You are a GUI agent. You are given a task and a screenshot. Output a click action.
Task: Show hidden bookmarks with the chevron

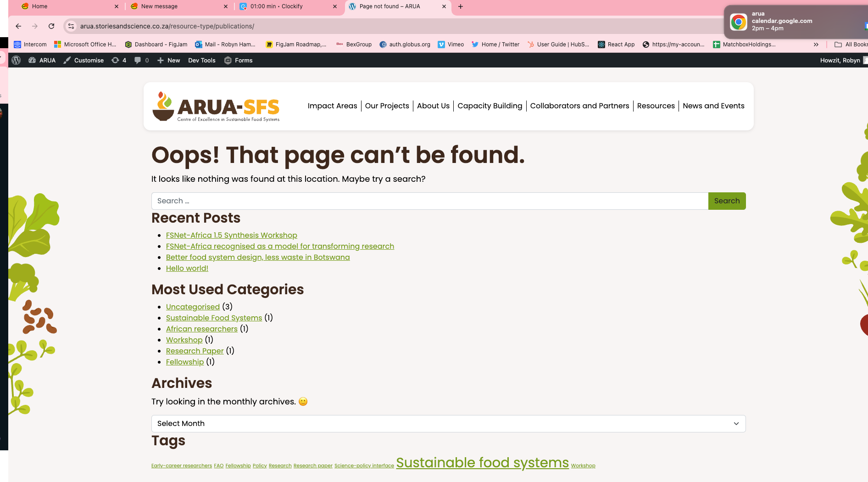tap(816, 44)
